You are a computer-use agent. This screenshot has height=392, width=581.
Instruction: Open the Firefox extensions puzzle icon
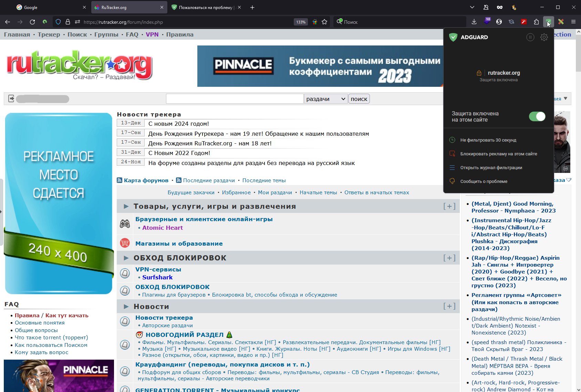point(536,22)
